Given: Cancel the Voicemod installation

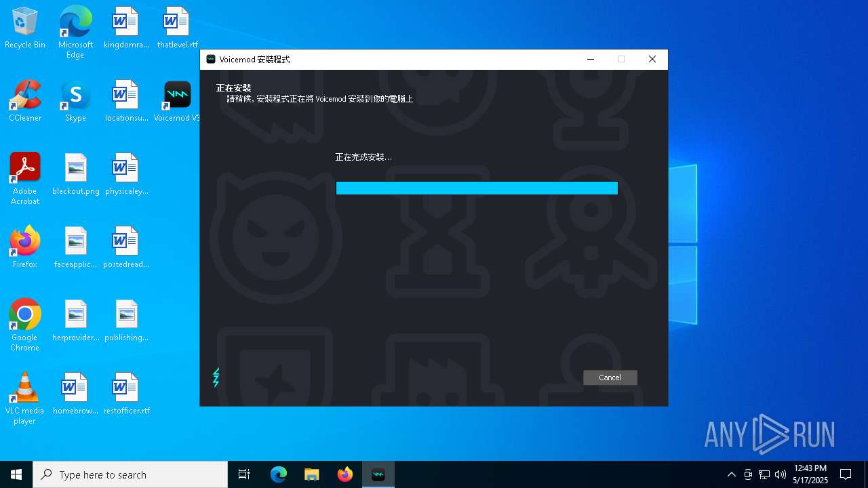Looking at the screenshot, I should click(610, 378).
